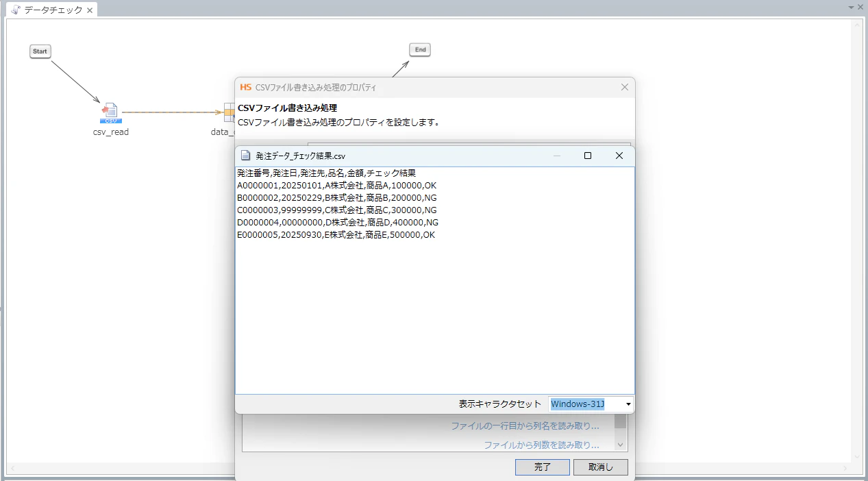868x481 pixels.
Task: Click the header line 発注番号,発注日,発注先
Action: [326, 173]
